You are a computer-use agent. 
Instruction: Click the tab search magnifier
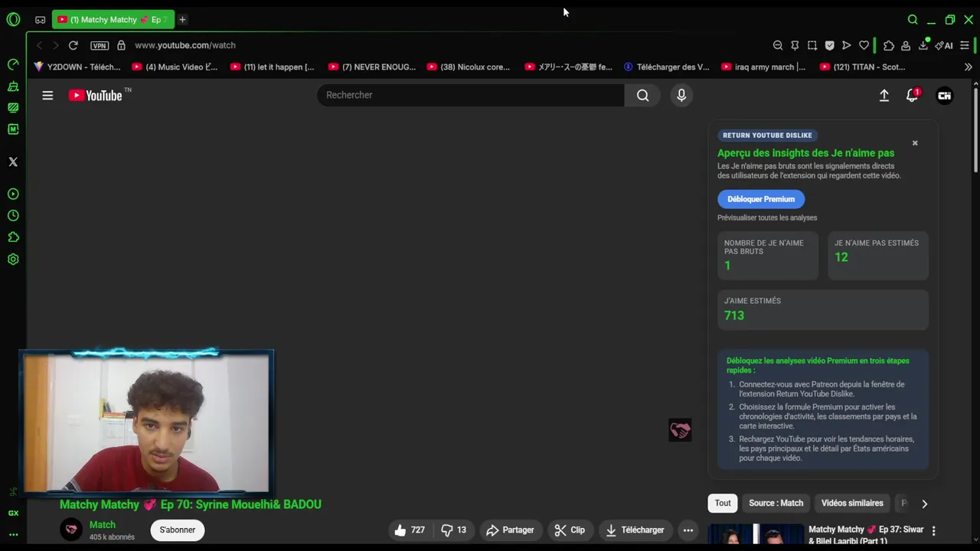tap(913, 19)
